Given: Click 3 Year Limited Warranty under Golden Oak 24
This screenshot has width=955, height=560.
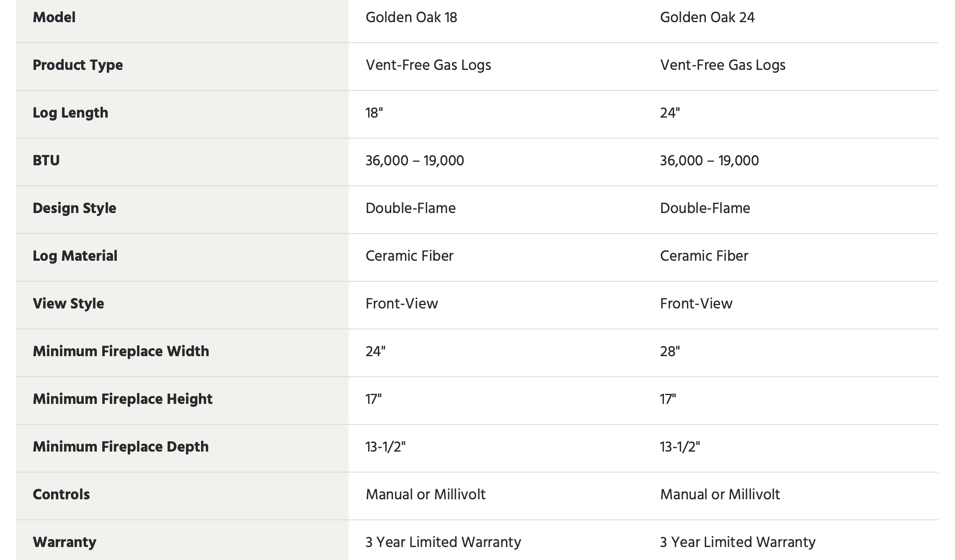Looking at the screenshot, I should point(738,542).
